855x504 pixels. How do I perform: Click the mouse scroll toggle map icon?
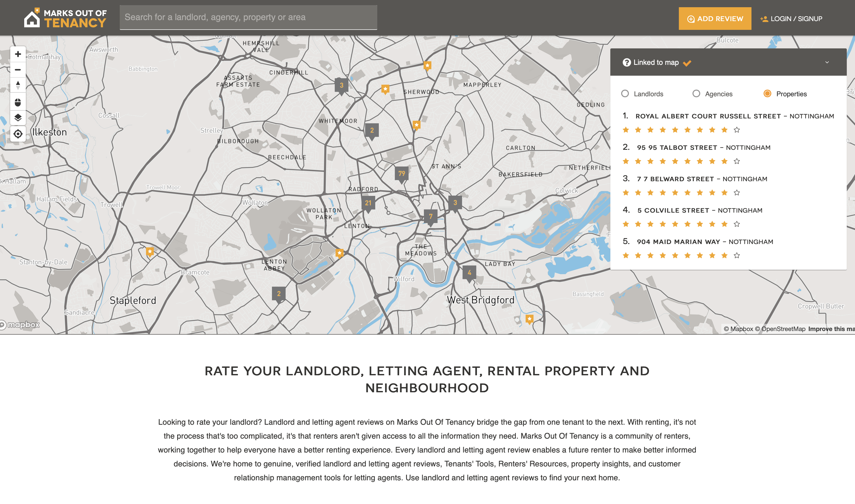click(18, 102)
